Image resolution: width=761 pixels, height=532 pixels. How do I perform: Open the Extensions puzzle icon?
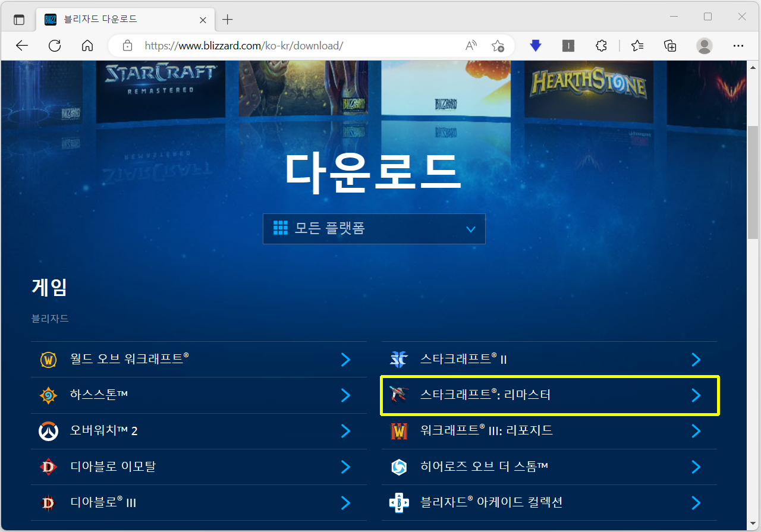[601, 46]
